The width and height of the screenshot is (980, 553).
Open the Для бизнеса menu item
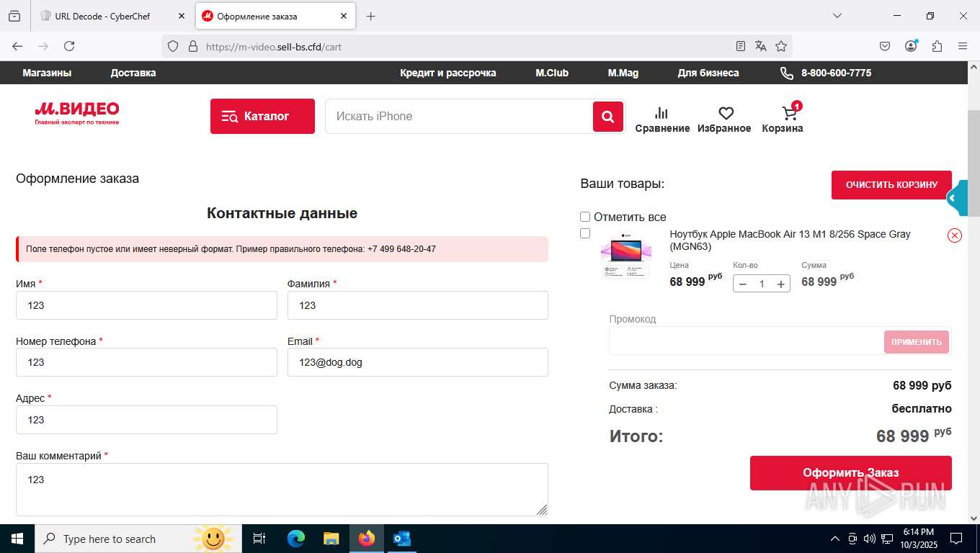pyautogui.click(x=708, y=73)
